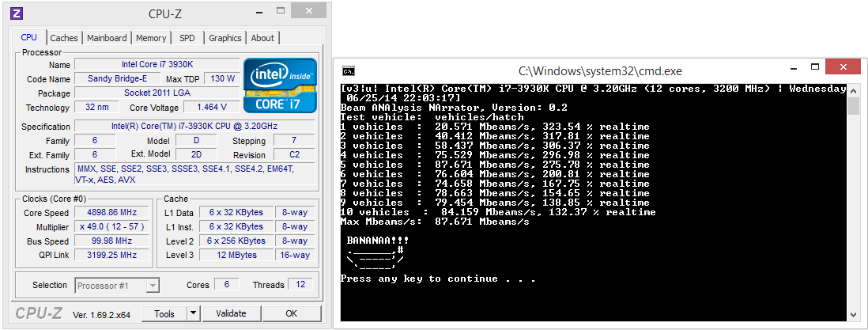
Task: Click the L1 Data value '6 x 32 KBytes'
Action: click(x=236, y=212)
